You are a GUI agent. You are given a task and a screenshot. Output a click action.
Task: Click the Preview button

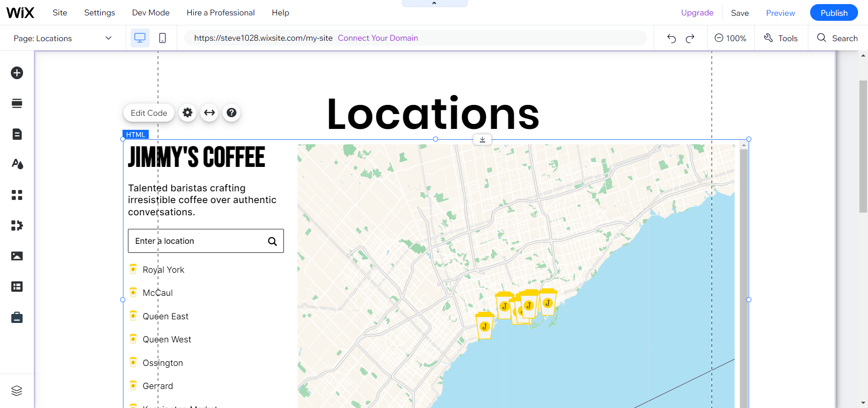[780, 13]
